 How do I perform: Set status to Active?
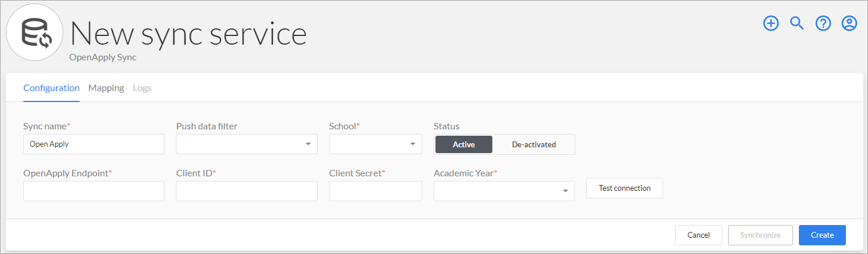[x=464, y=144]
